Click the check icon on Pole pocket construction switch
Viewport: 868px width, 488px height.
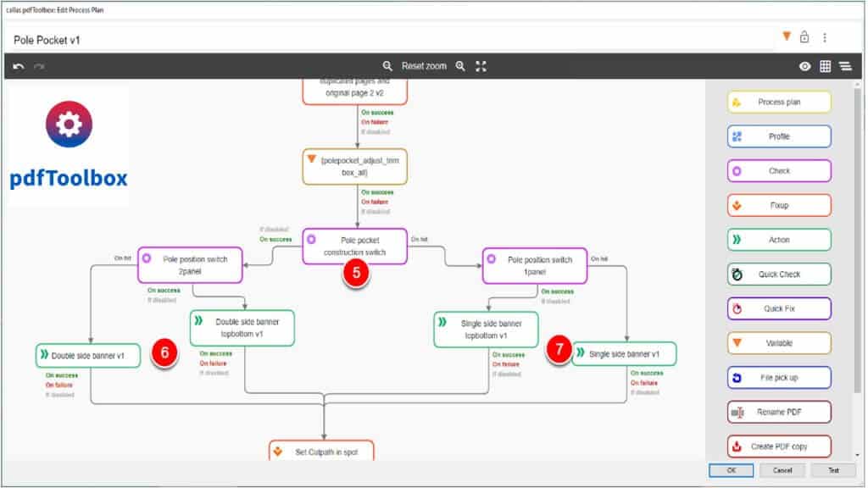(x=312, y=240)
